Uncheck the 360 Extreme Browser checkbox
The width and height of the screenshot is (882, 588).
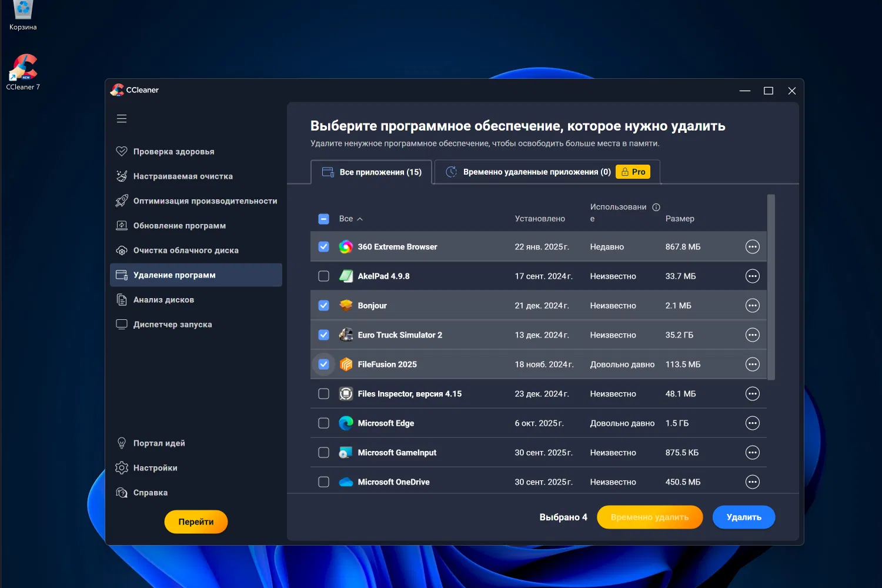323,247
